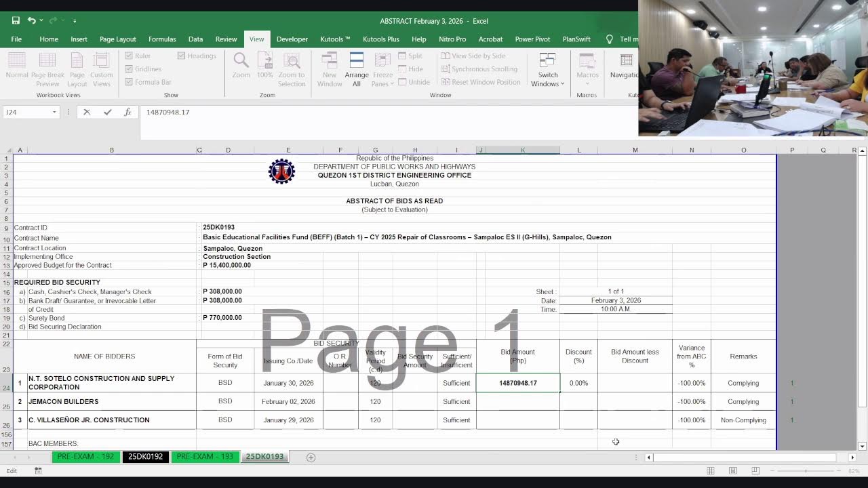Switch to Normal view in the status bar
This screenshot has height=488, width=868.
711,471
